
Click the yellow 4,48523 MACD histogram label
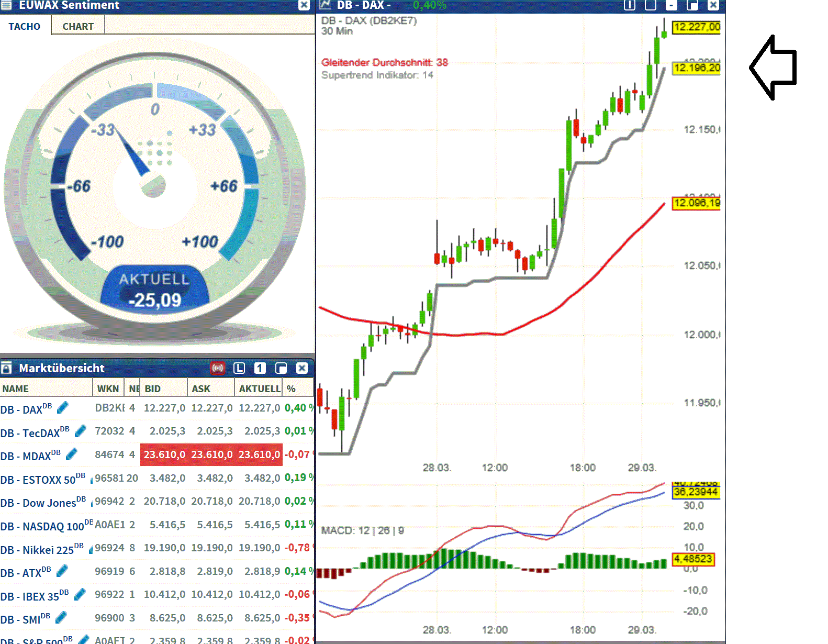tap(693, 559)
